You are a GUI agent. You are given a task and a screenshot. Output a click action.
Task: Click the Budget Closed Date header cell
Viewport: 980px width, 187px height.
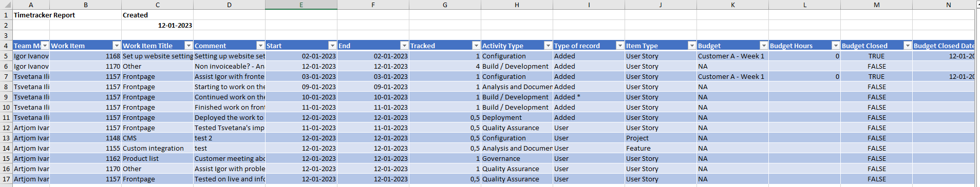pos(944,46)
